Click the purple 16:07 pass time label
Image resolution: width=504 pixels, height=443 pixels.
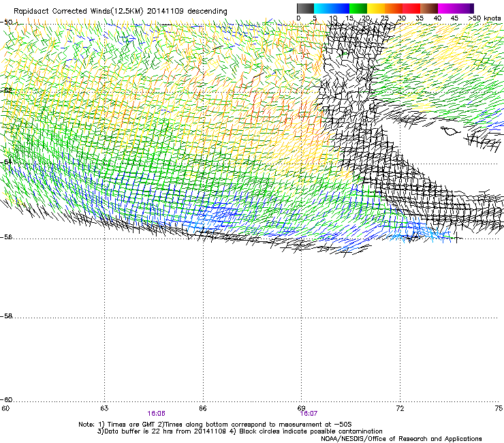tap(309, 414)
